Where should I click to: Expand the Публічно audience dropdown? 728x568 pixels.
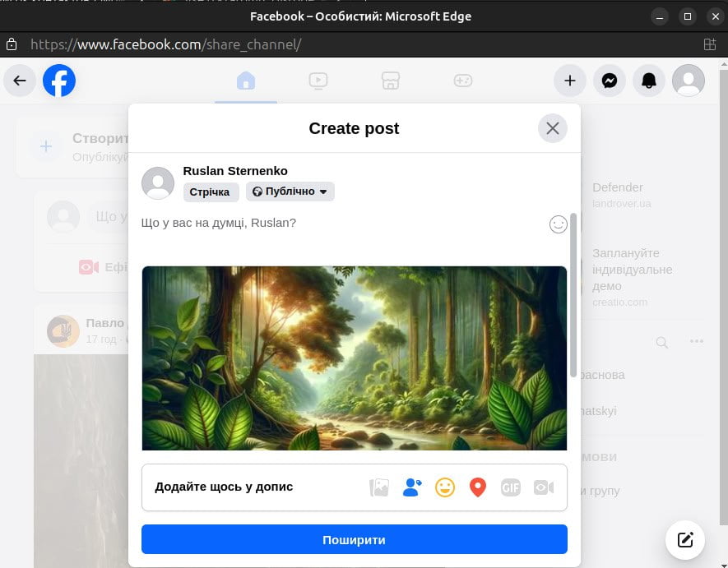(x=290, y=192)
